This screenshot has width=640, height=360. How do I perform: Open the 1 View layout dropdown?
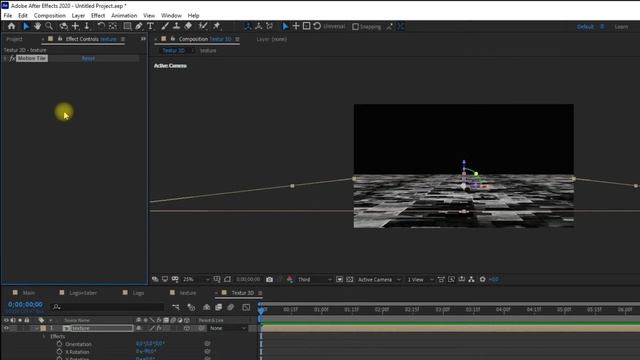(420, 280)
